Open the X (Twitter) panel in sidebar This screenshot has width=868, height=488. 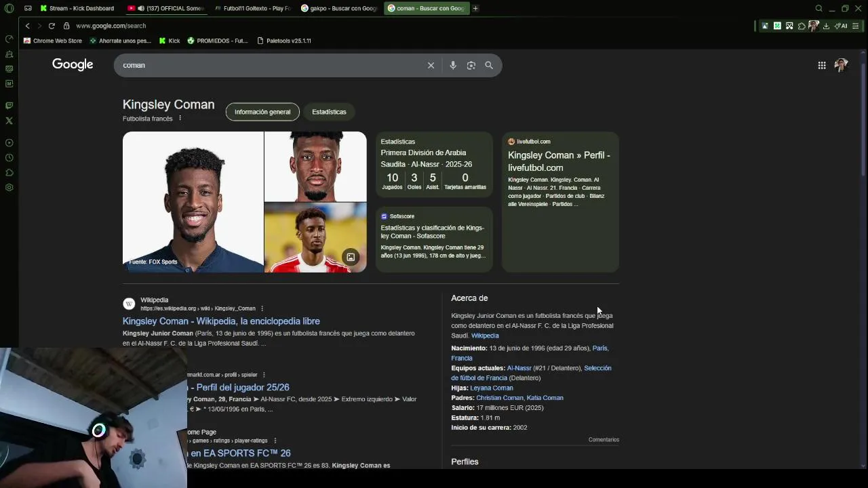pos(9,121)
